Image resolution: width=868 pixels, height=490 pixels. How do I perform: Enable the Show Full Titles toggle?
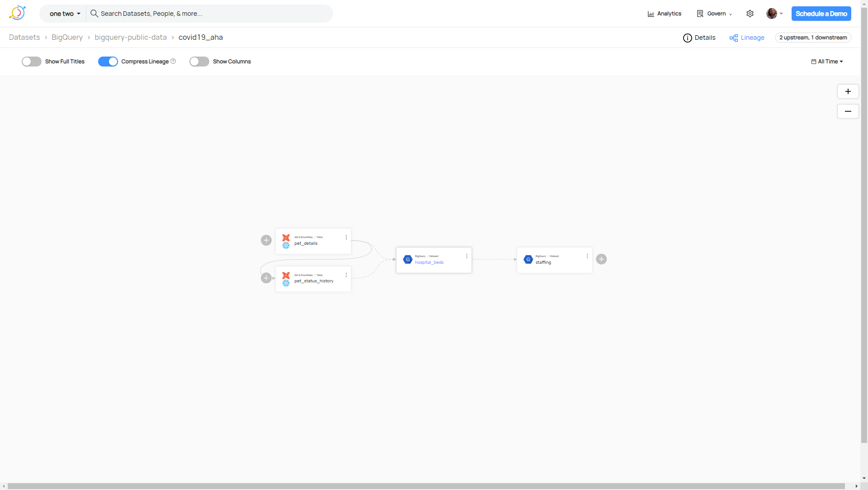(x=32, y=62)
